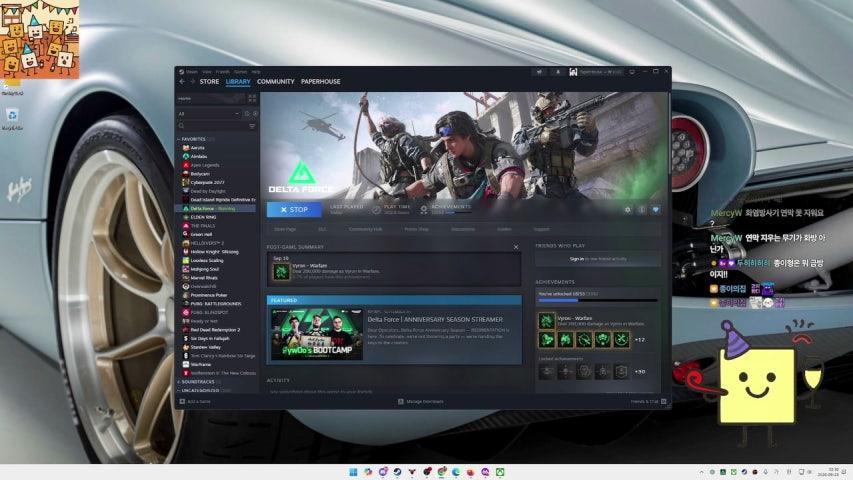Open the Delta Force Community Hub link

click(366, 229)
